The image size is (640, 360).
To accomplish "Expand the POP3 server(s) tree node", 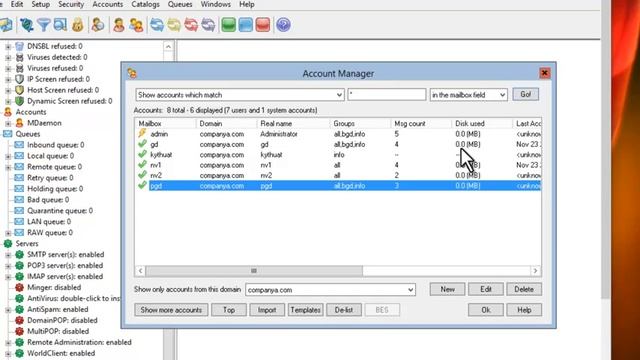I will [x=8, y=266].
